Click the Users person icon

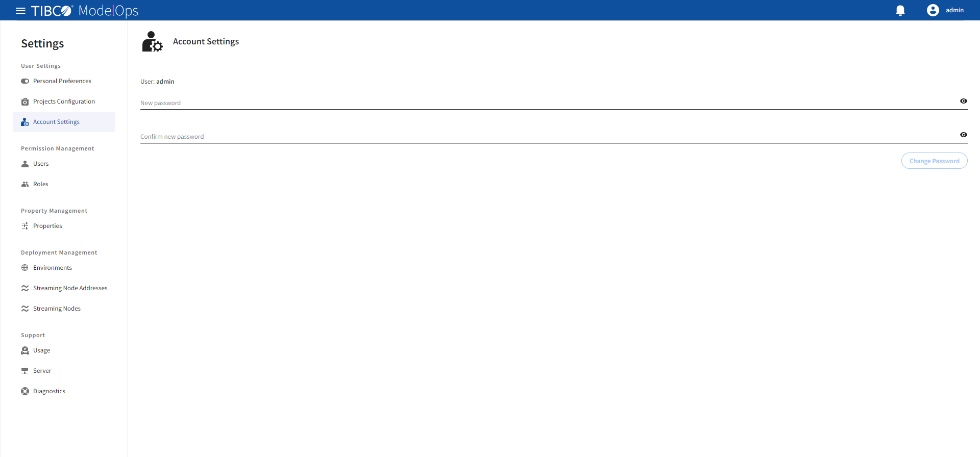point(25,164)
